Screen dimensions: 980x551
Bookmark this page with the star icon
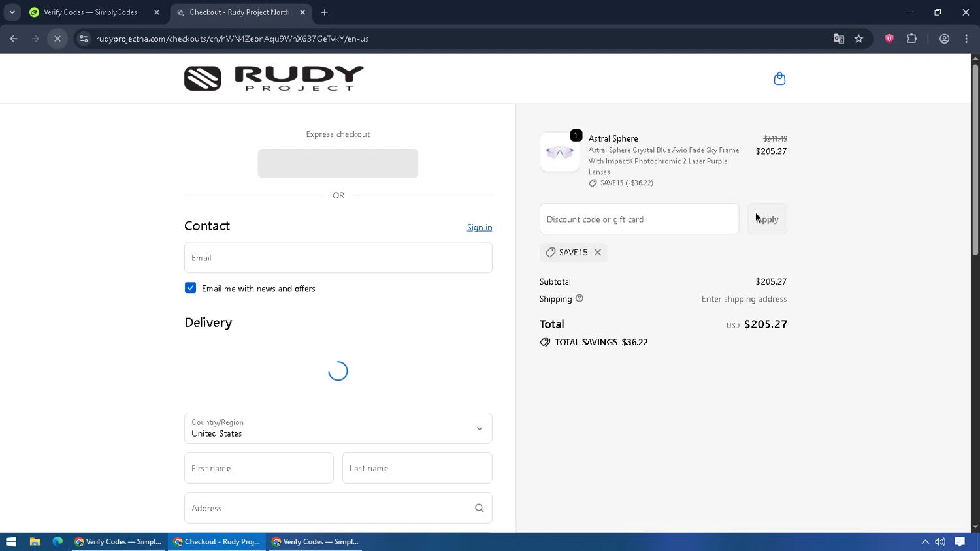point(858,39)
